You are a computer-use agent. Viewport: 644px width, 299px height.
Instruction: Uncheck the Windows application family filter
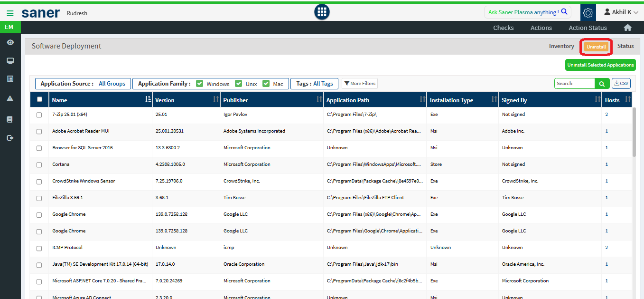pos(200,84)
